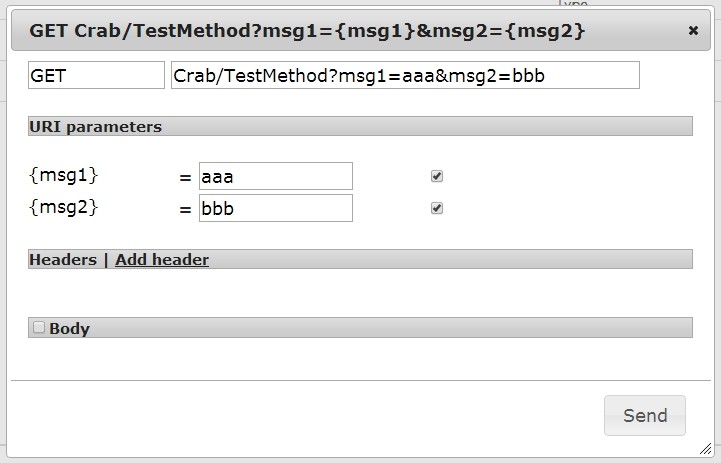Enable the msg1 parameter checkbox
721x463 pixels.
(x=437, y=176)
